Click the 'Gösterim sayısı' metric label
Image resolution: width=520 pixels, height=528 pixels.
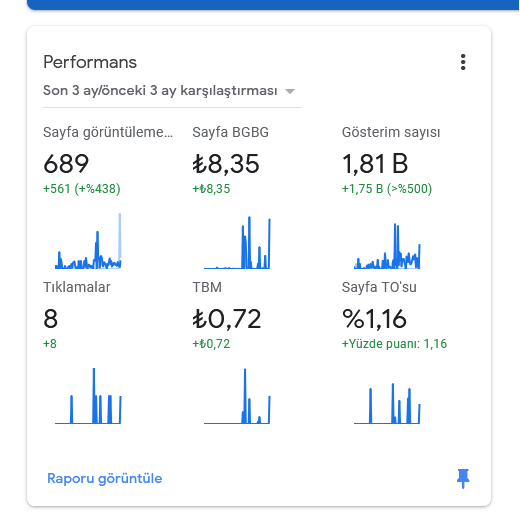[391, 132]
